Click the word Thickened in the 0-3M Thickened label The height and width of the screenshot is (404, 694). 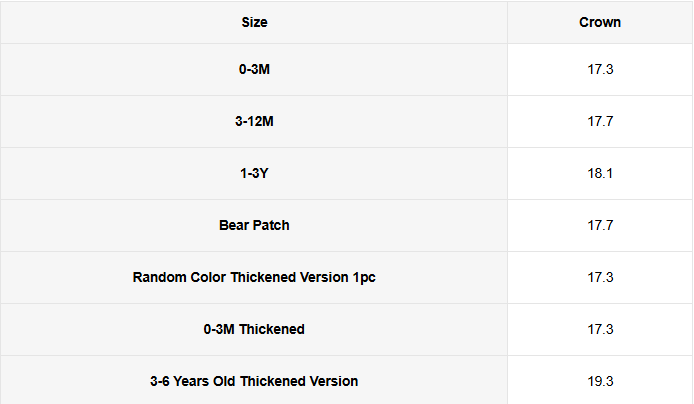pos(271,329)
